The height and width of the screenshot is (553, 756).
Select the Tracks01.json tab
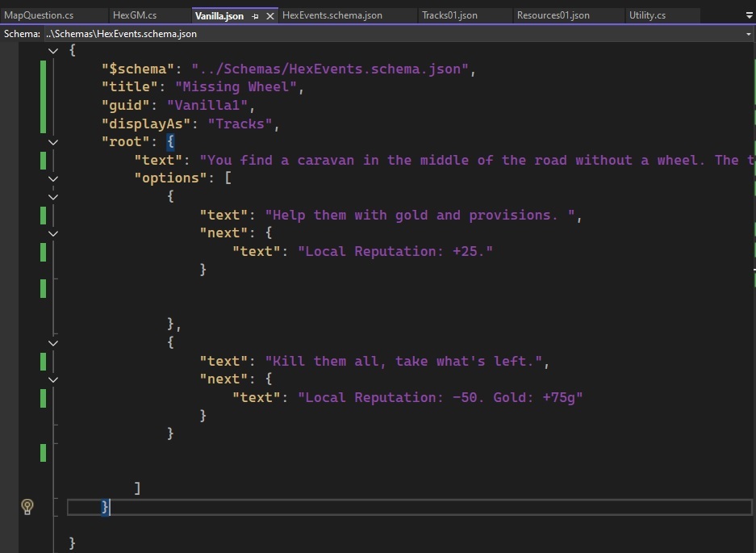click(x=449, y=15)
